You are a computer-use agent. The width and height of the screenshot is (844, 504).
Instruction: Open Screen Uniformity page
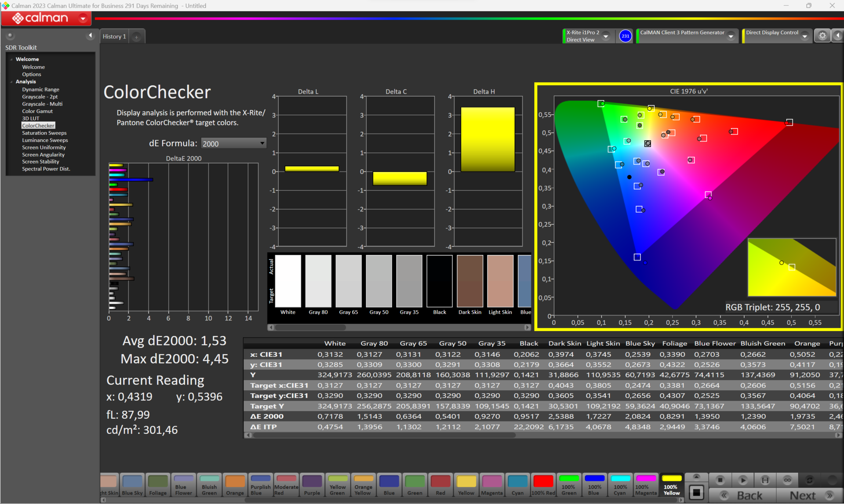tap(44, 147)
